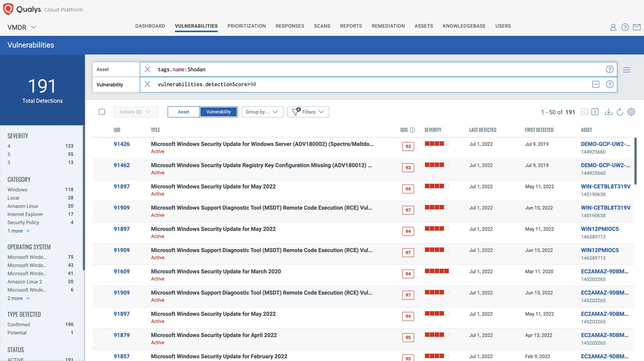Open QID 91426 link
This screenshot has height=361, width=644.
tap(122, 144)
